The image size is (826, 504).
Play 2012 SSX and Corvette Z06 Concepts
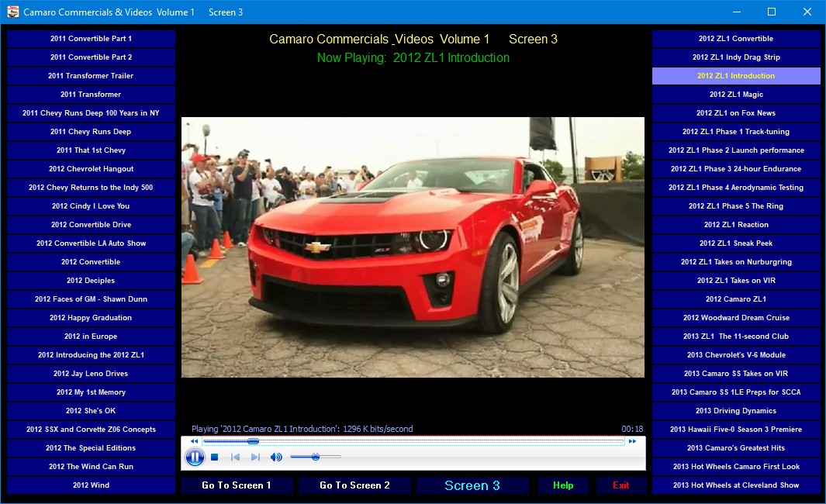click(x=92, y=430)
